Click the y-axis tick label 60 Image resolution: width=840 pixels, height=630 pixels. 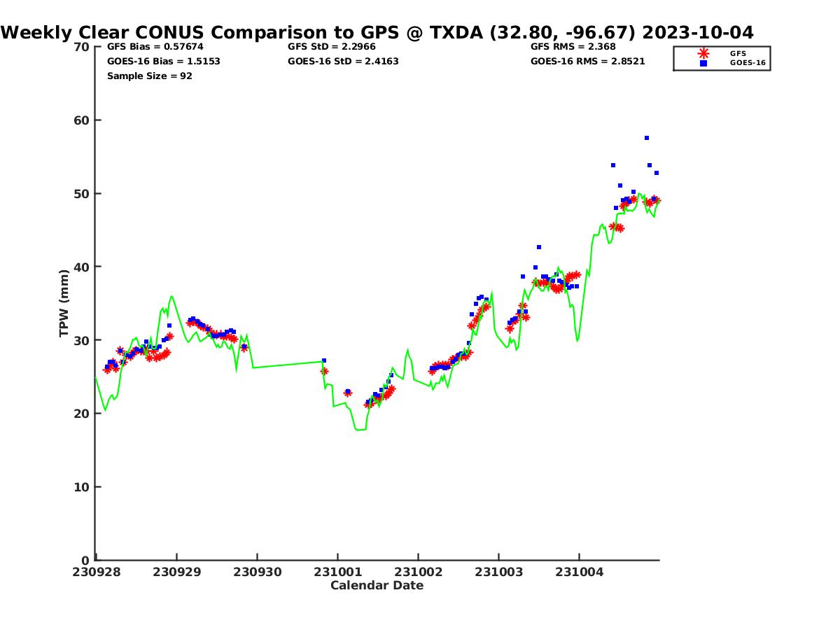82,120
